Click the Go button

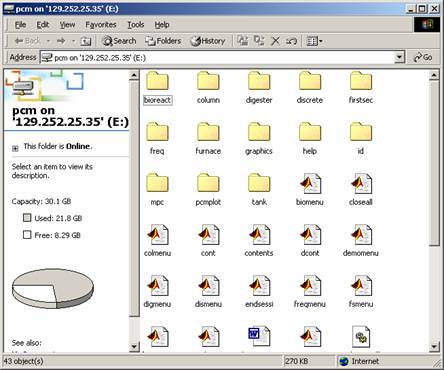tap(423, 57)
